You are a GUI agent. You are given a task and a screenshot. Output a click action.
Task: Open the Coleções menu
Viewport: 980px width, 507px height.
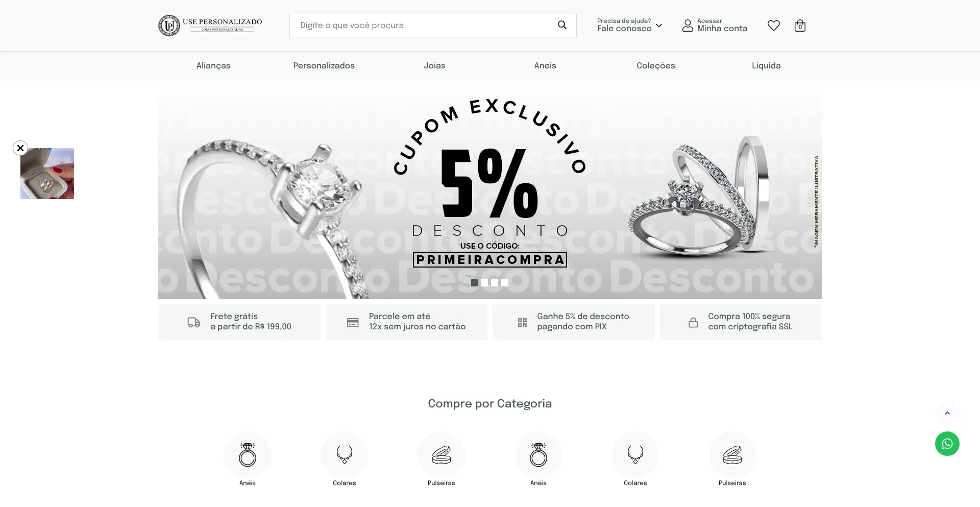click(x=656, y=66)
